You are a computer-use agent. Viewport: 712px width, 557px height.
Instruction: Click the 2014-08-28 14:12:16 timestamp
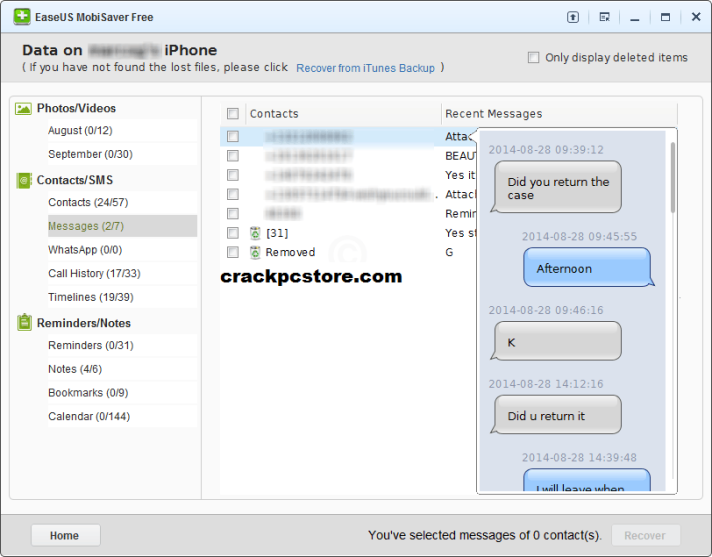(x=546, y=384)
